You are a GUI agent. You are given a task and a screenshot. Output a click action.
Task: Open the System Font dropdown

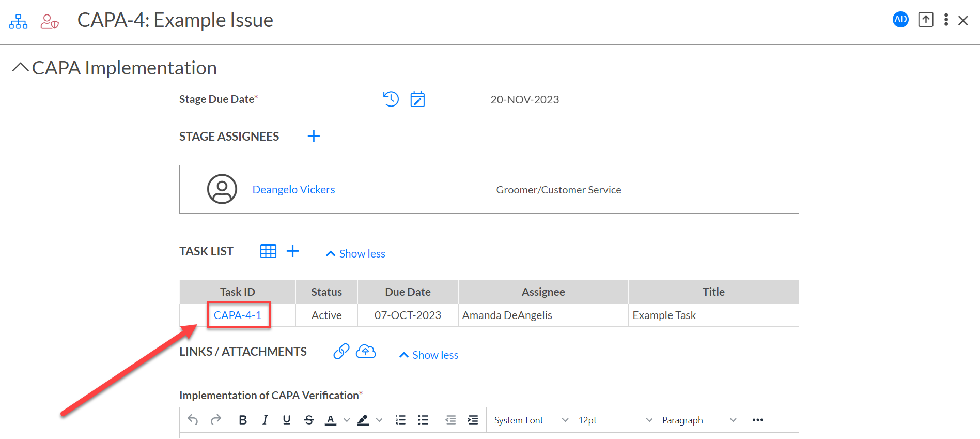tap(531, 420)
